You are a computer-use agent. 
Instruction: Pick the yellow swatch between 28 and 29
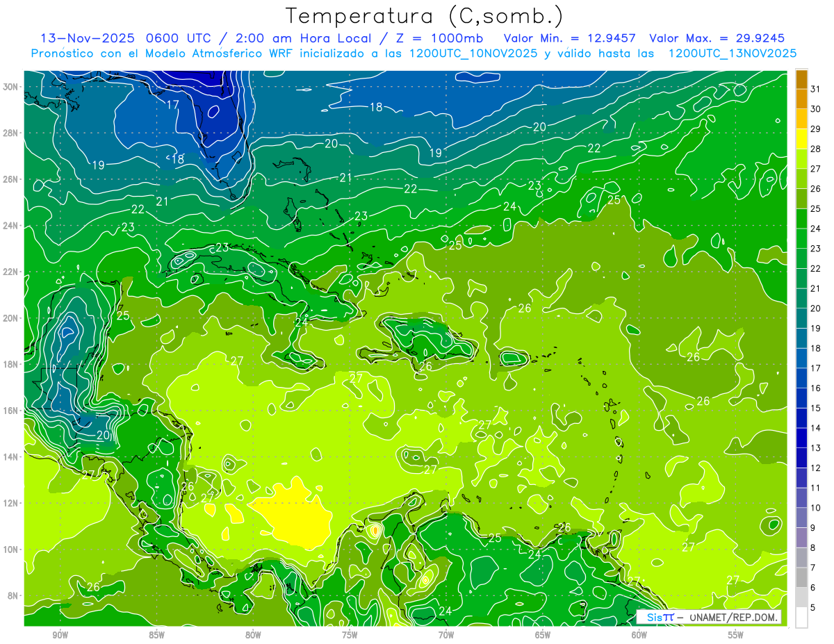pos(802,139)
